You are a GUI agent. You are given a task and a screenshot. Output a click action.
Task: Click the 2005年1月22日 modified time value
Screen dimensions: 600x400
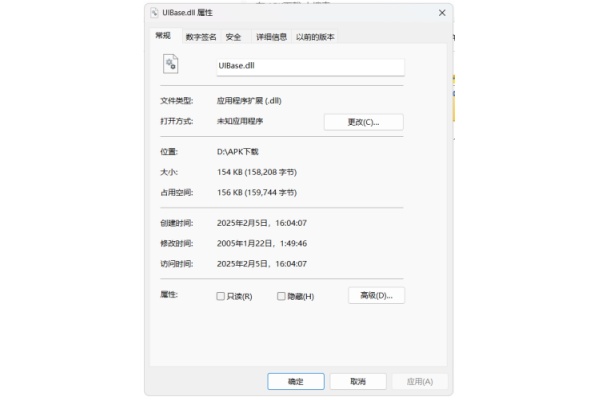click(x=261, y=243)
